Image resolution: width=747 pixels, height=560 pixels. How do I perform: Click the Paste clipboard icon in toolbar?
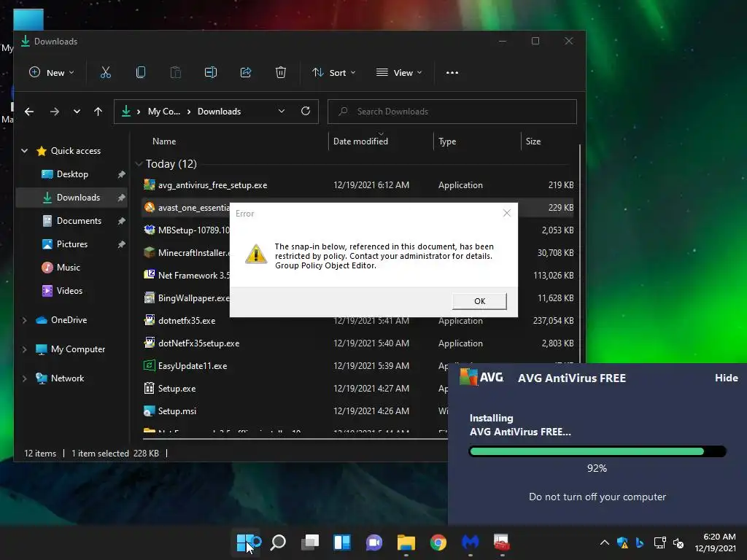click(176, 72)
